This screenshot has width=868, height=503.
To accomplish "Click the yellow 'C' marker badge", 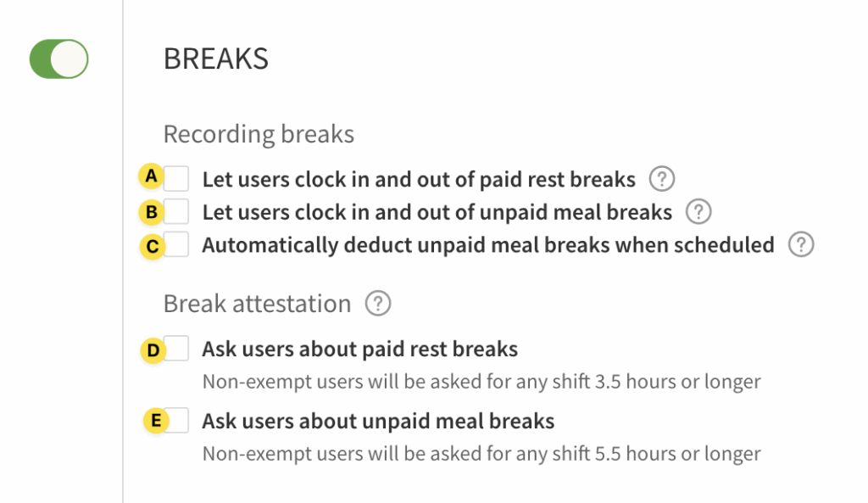I will [153, 246].
